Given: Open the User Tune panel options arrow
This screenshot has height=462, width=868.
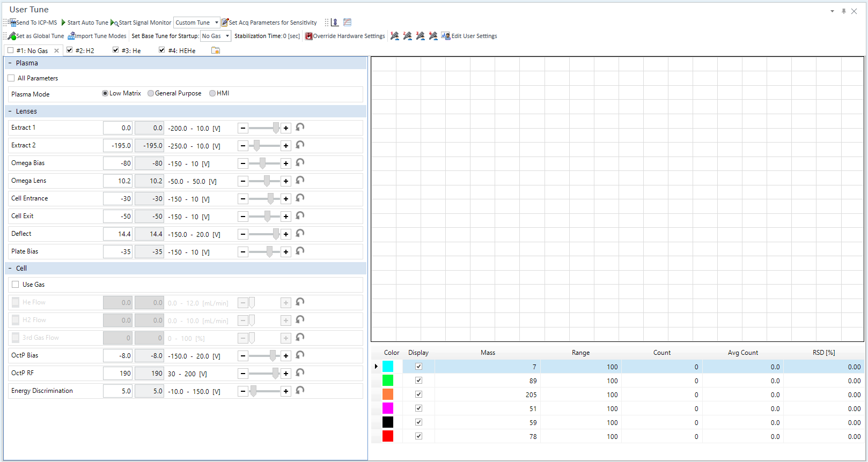Looking at the screenshot, I should 833,11.
